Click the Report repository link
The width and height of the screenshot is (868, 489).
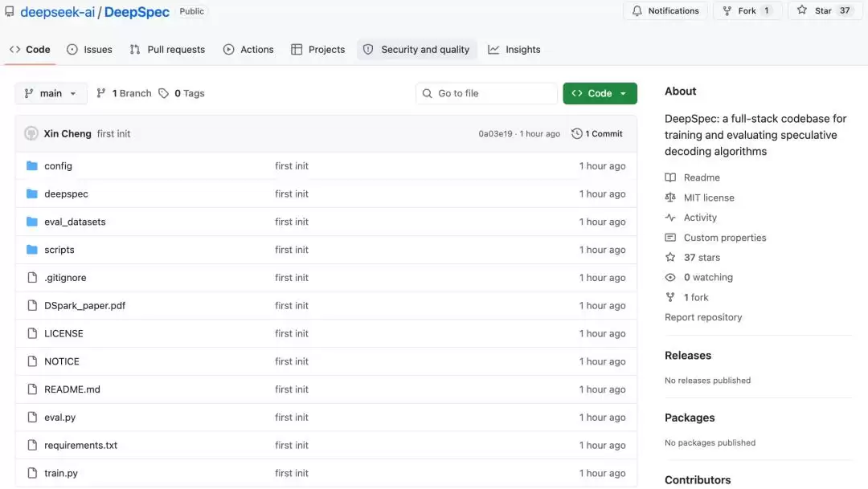pyautogui.click(x=703, y=317)
